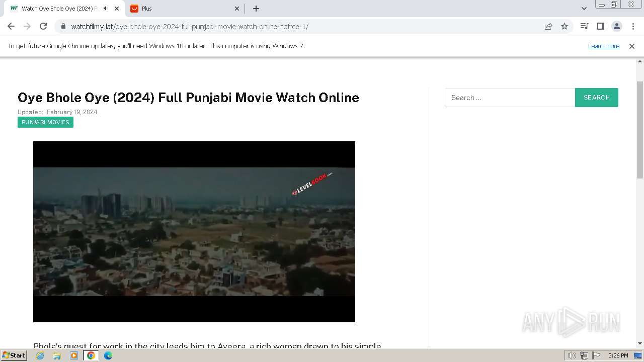The width and height of the screenshot is (644, 362).
Task: Share this page icon in address bar
Action: pos(548,26)
